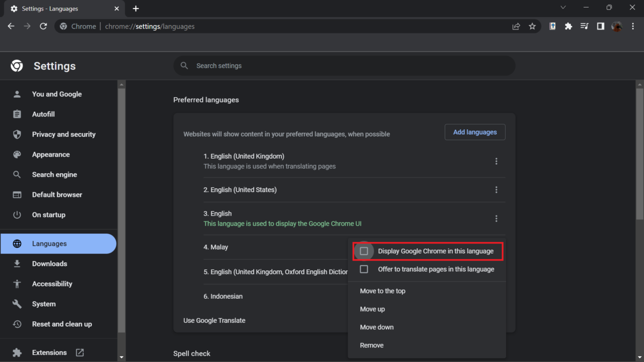
Task: Click the Add languages button
Action: (475, 132)
